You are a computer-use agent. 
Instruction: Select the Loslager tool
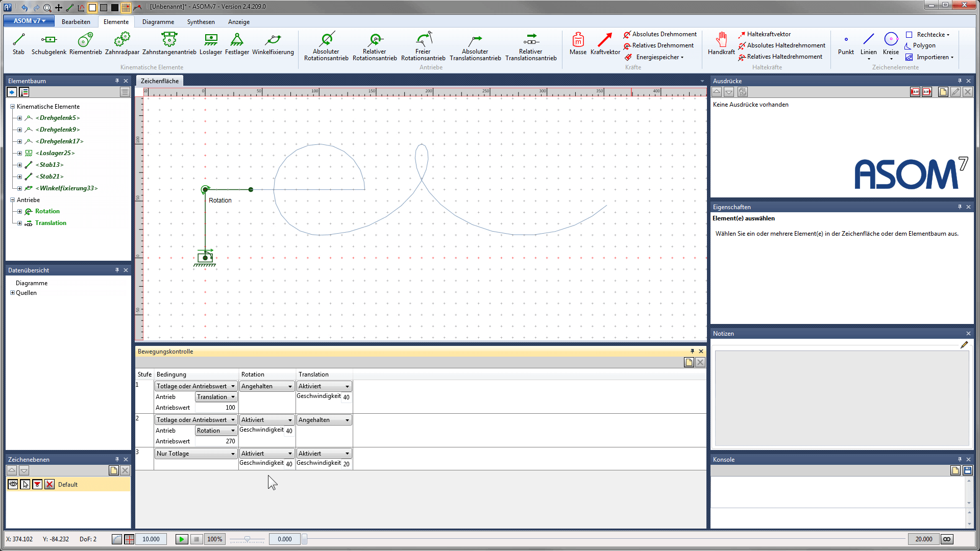[x=211, y=44]
